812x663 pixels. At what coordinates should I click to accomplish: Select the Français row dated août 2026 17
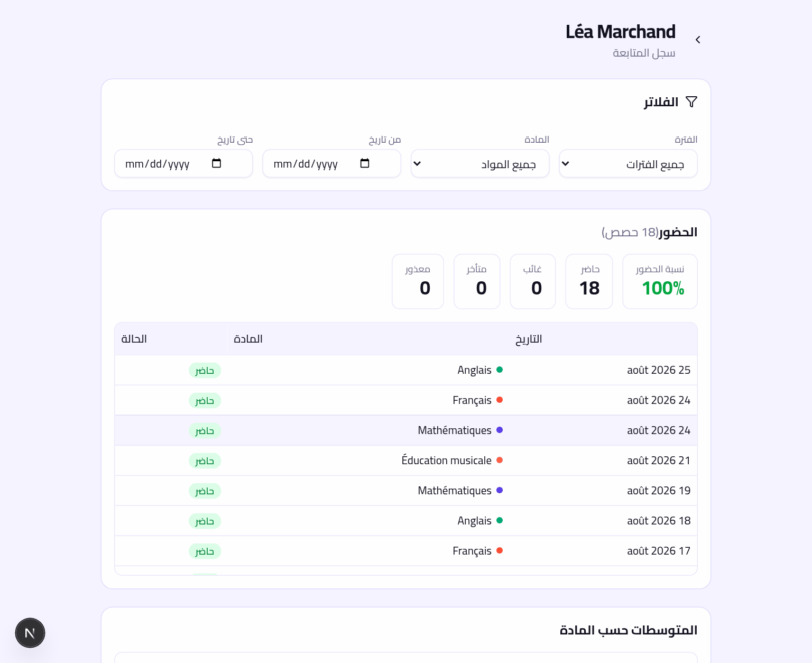406,551
